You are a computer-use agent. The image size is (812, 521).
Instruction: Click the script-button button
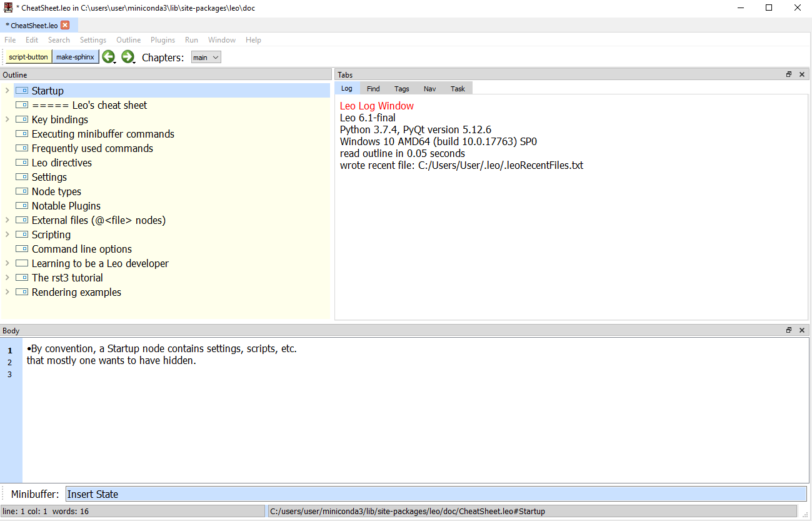(x=28, y=57)
